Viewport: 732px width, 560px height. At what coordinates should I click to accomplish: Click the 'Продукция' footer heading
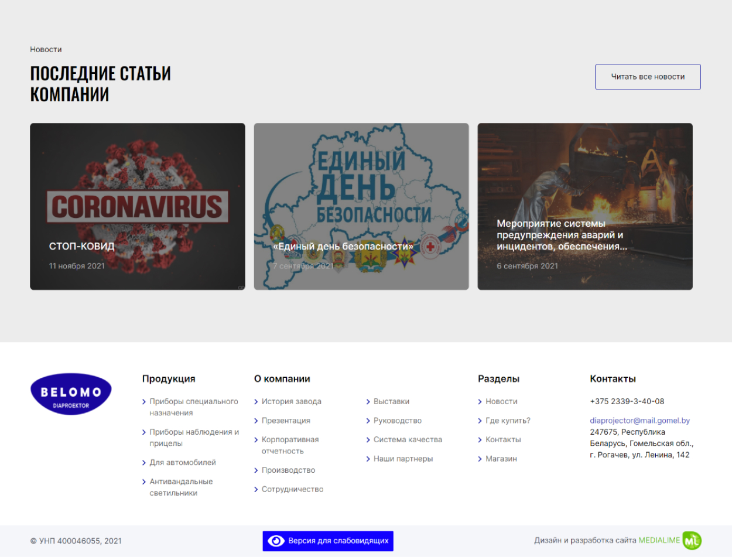(169, 379)
